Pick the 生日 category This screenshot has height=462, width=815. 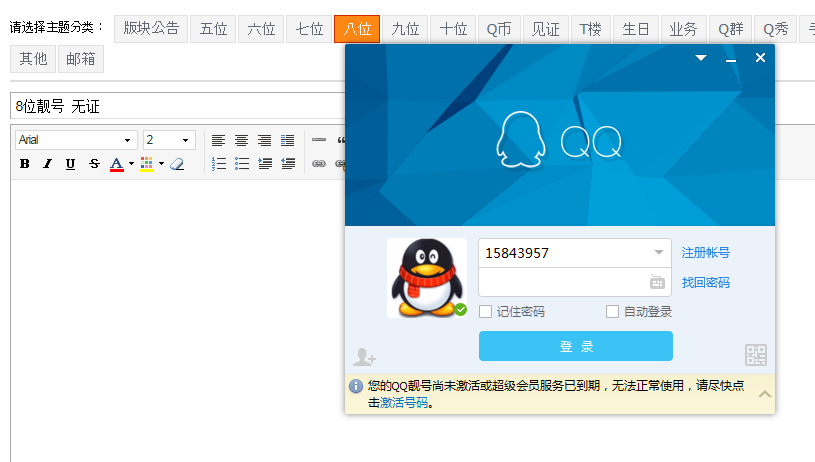(636, 29)
